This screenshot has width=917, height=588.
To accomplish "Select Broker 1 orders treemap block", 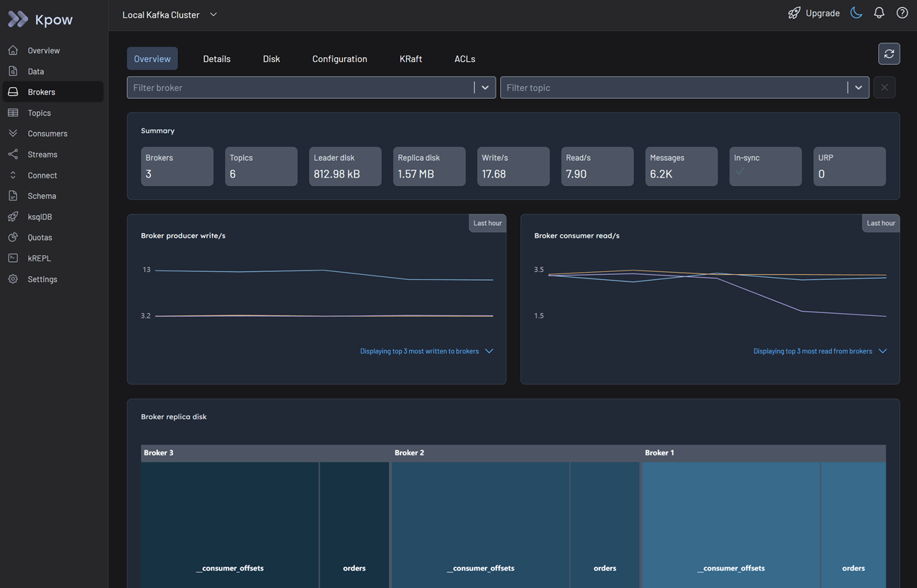I will click(x=854, y=525).
